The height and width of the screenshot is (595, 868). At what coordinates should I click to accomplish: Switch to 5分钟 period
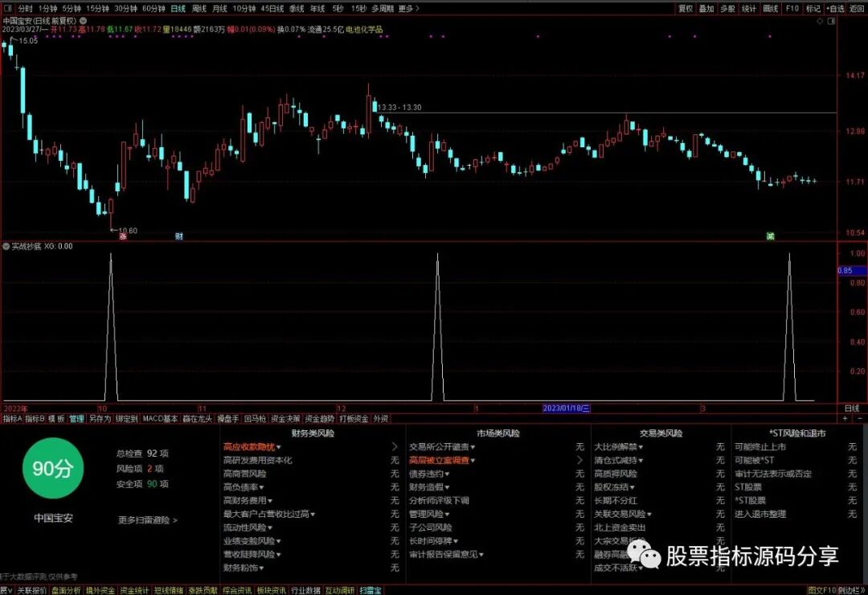pos(72,8)
